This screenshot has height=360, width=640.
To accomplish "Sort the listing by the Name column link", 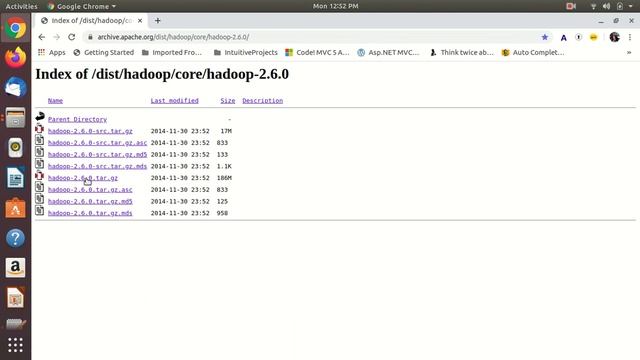I will pos(56,100).
